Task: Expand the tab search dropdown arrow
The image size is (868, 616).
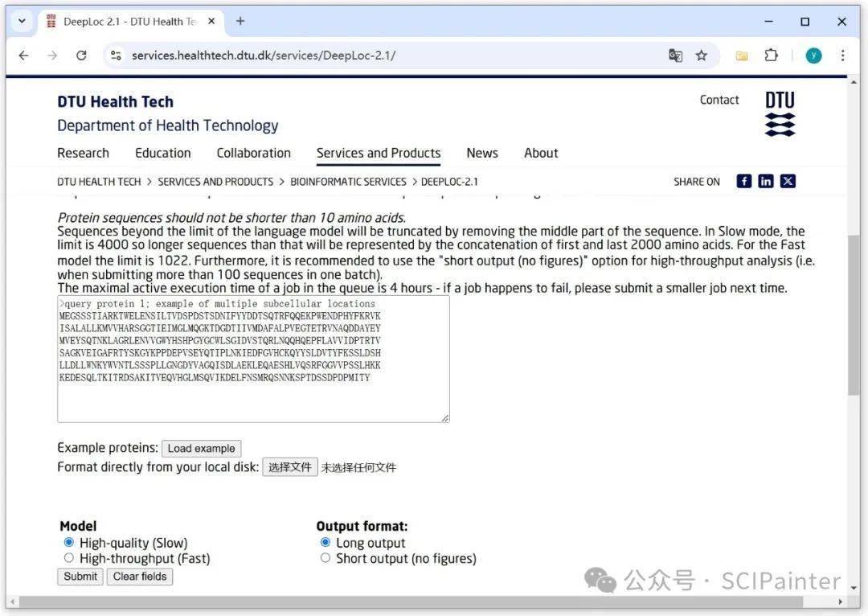Action: pyautogui.click(x=22, y=22)
